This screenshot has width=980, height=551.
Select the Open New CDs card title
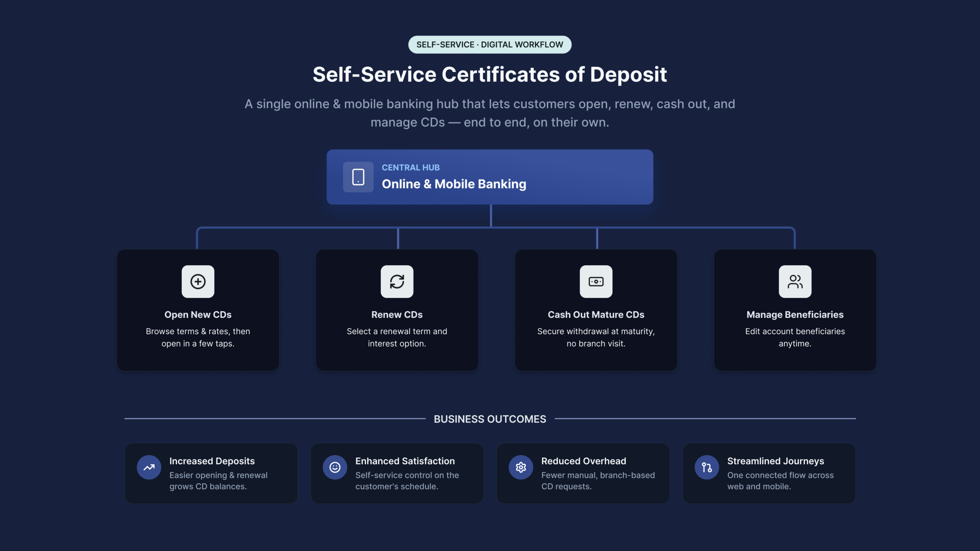pyautogui.click(x=198, y=315)
